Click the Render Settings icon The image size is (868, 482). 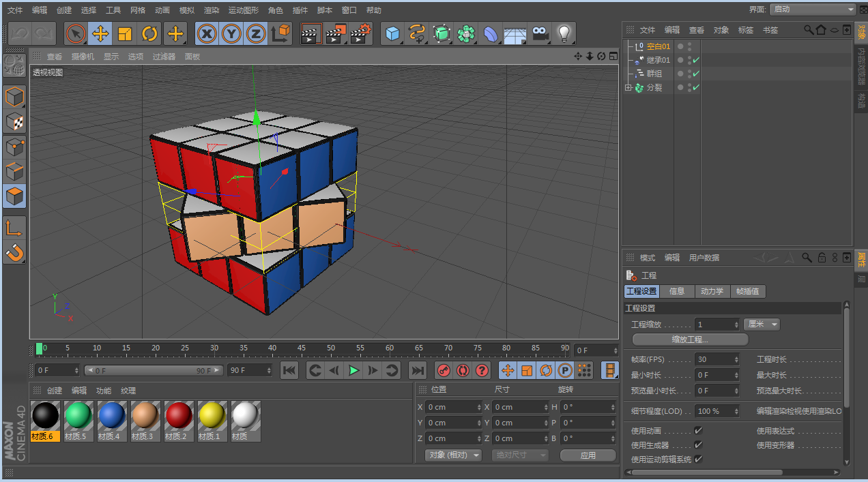pos(362,33)
